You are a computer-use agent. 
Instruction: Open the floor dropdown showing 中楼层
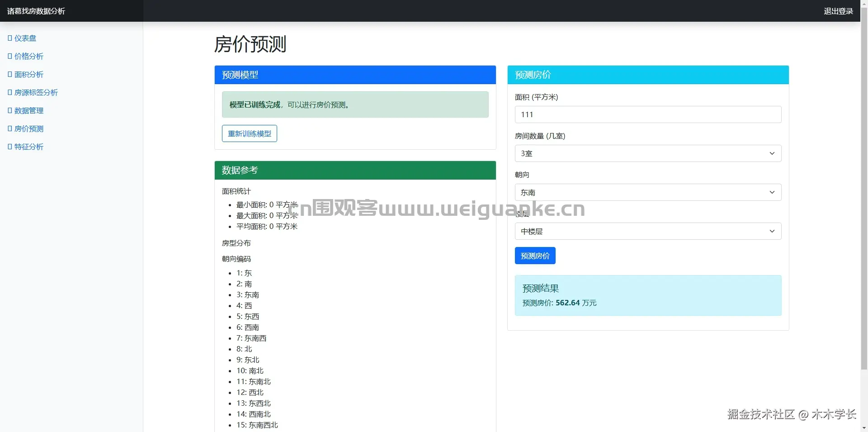tap(648, 231)
